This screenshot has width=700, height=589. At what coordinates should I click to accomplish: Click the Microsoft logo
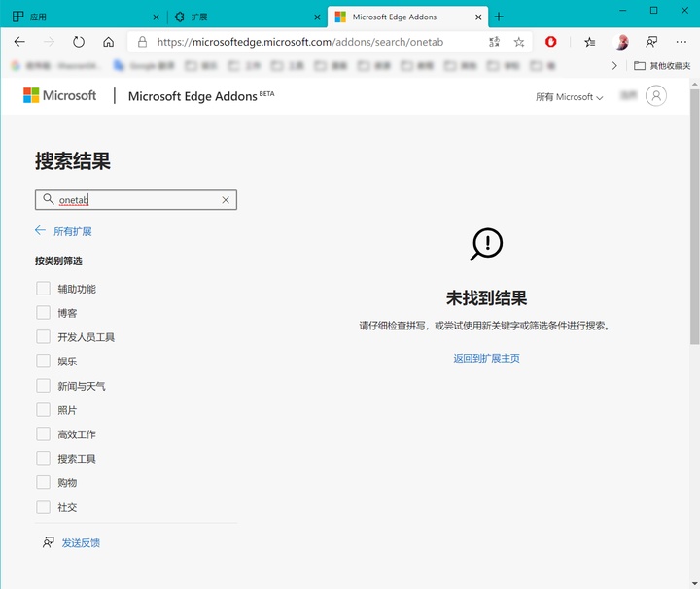pos(60,95)
